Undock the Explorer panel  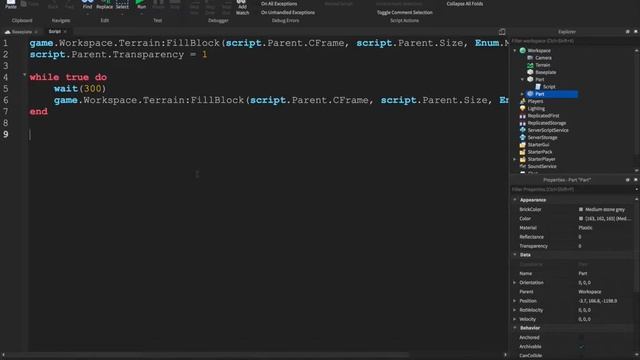[627, 31]
